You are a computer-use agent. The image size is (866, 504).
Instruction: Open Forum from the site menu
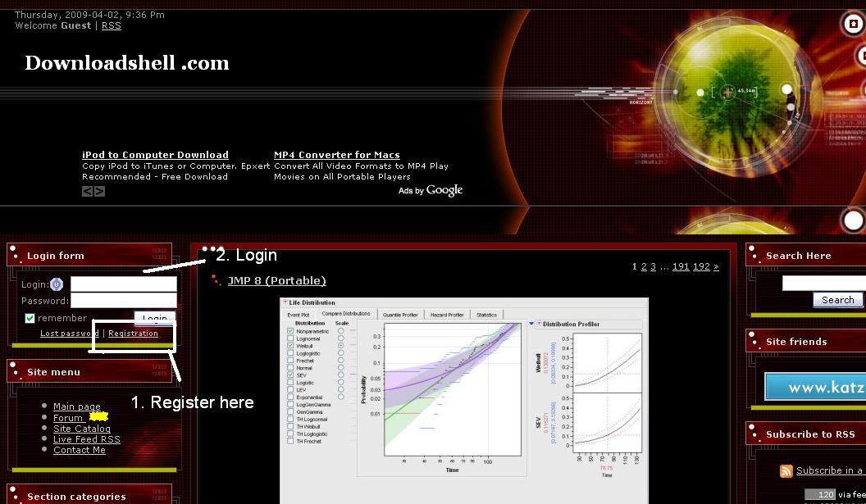[68, 418]
